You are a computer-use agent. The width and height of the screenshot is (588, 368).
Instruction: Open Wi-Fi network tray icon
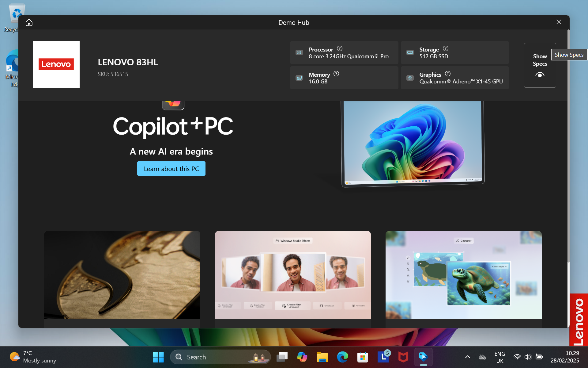517,357
